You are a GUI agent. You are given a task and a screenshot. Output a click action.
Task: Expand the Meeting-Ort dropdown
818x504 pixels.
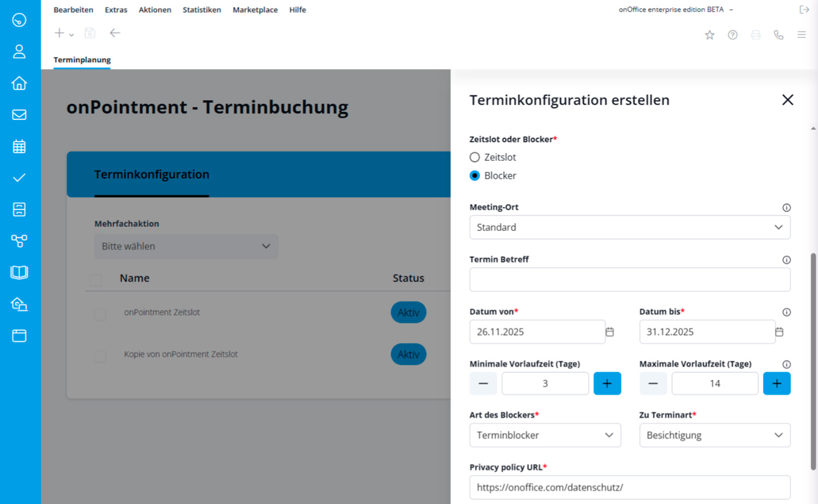pyautogui.click(x=629, y=227)
